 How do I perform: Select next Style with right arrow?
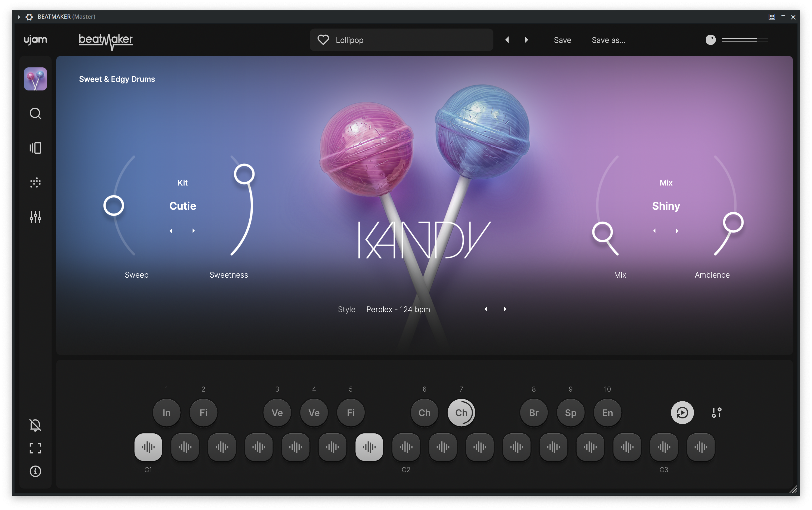click(505, 309)
